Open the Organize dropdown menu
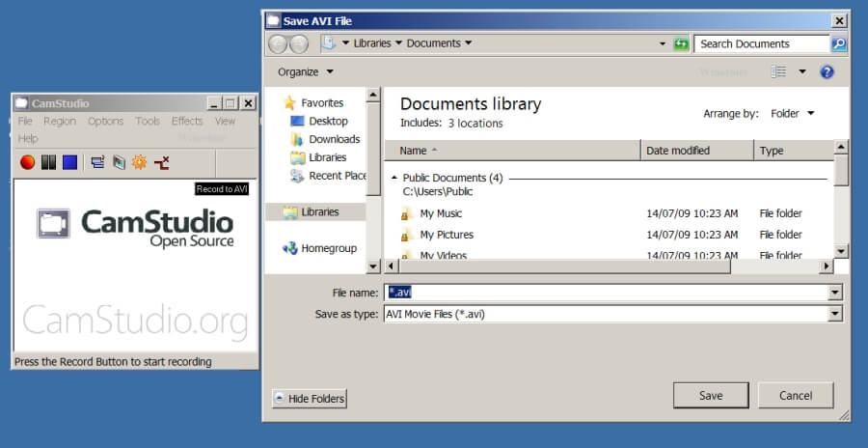Screen dimensions: 868x448 tap(306, 72)
